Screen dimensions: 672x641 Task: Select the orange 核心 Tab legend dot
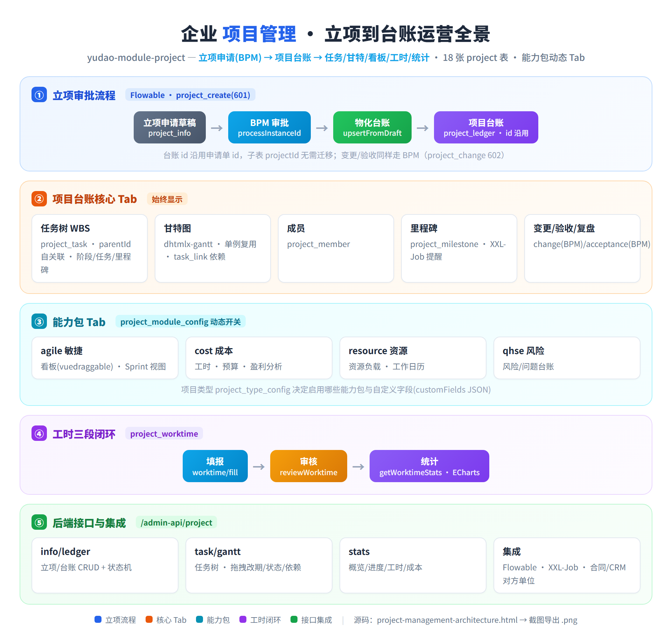[x=149, y=619]
